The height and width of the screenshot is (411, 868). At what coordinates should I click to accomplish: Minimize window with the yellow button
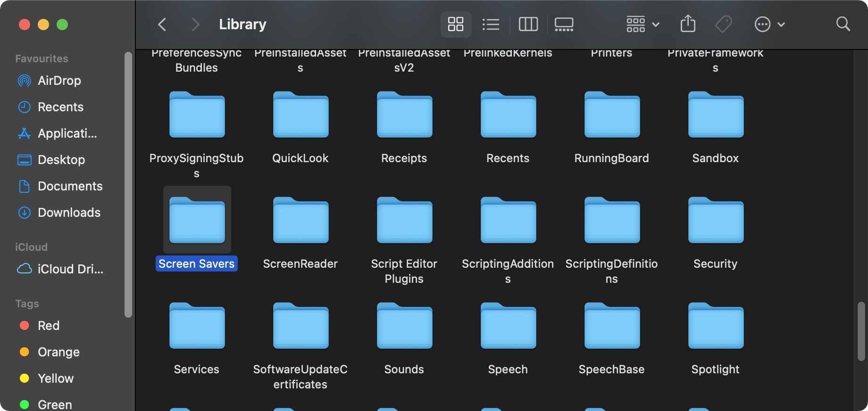click(43, 24)
